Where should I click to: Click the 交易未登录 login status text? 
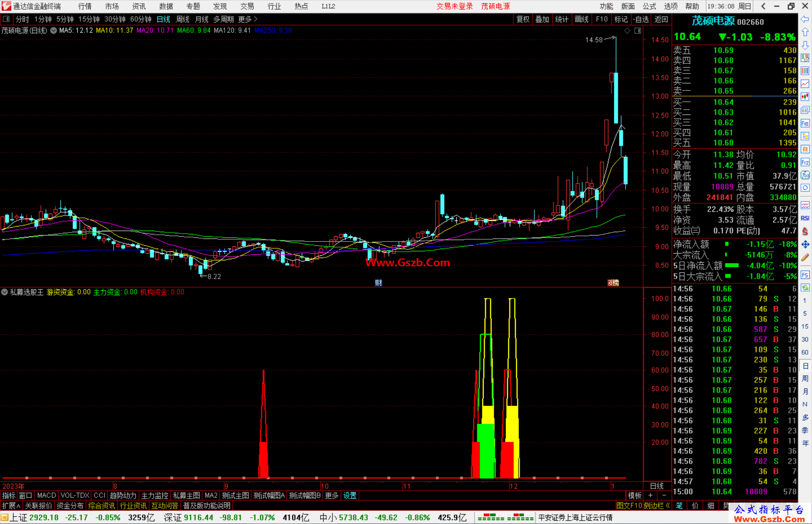pyautogui.click(x=454, y=6)
